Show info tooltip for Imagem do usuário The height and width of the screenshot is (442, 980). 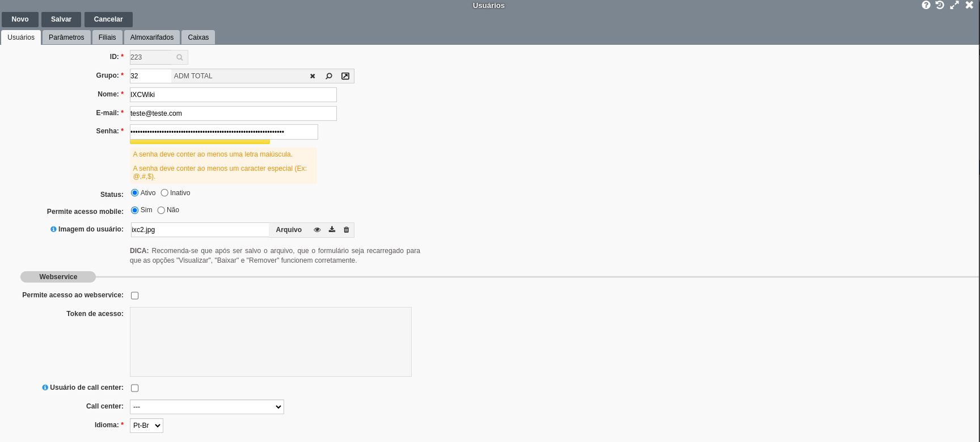[53, 229]
